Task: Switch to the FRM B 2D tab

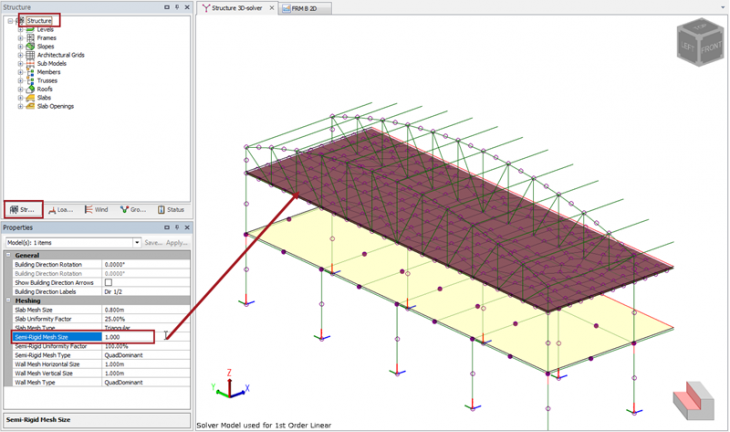Action: [x=310, y=8]
